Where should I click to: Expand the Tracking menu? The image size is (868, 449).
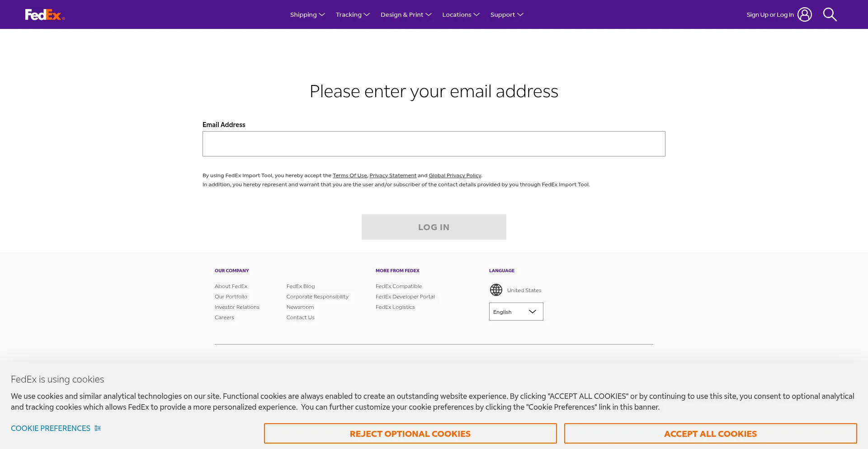tap(353, 14)
